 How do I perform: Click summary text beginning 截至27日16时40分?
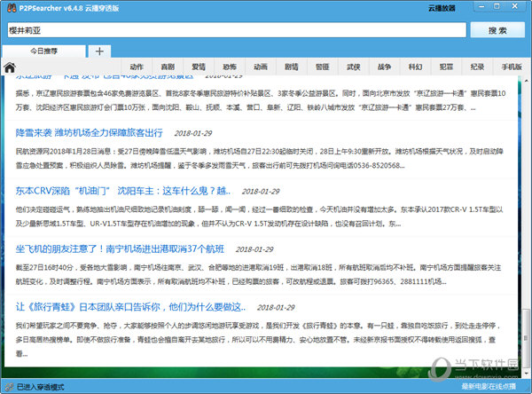[x=259, y=274]
